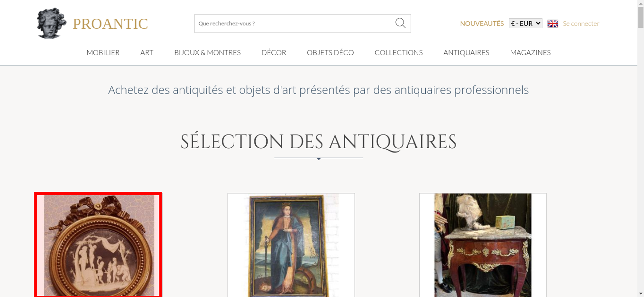
Task: Open the BIJOUX & MONTRES menu
Action: point(207,52)
